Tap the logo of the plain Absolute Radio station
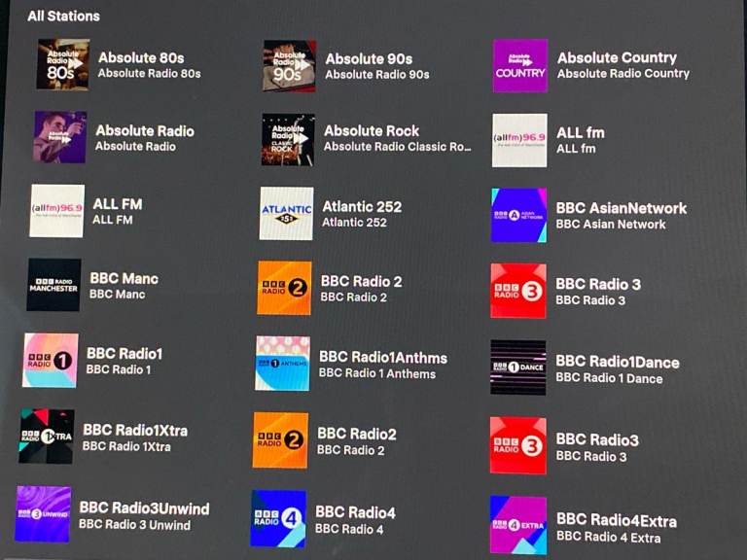 [60, 137]
